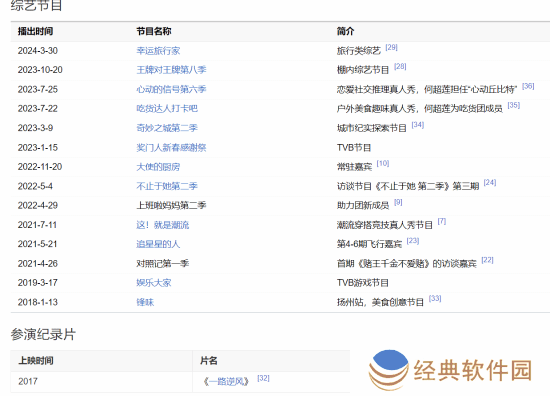Click the date 2022-5-4
This screenshot has height=396, width=550.
pyautogui.click(x=35, y=186)
